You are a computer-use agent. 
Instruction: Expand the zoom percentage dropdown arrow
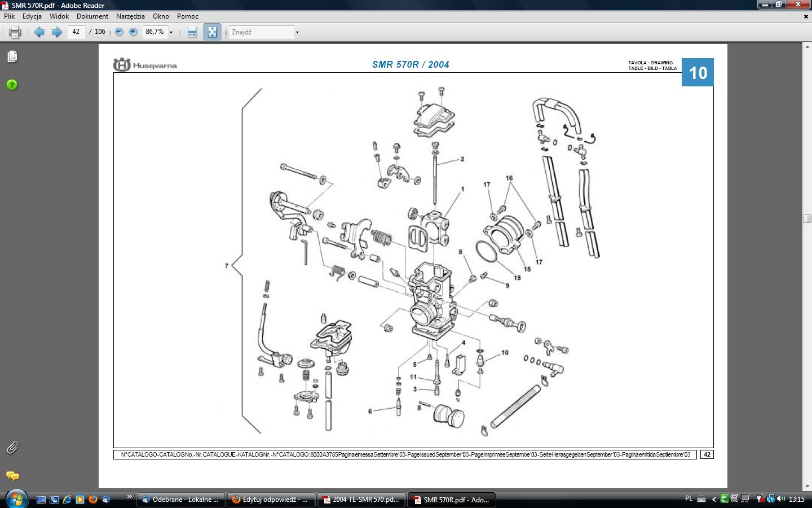coord(171,32)
